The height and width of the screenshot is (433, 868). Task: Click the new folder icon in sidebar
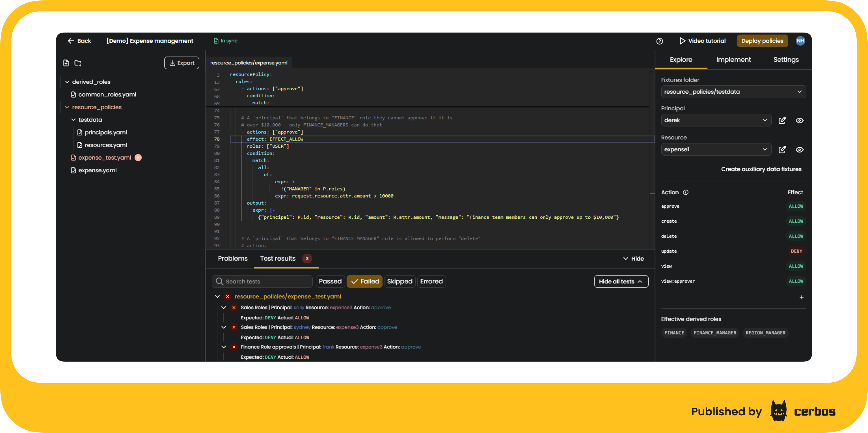[78, 63]
